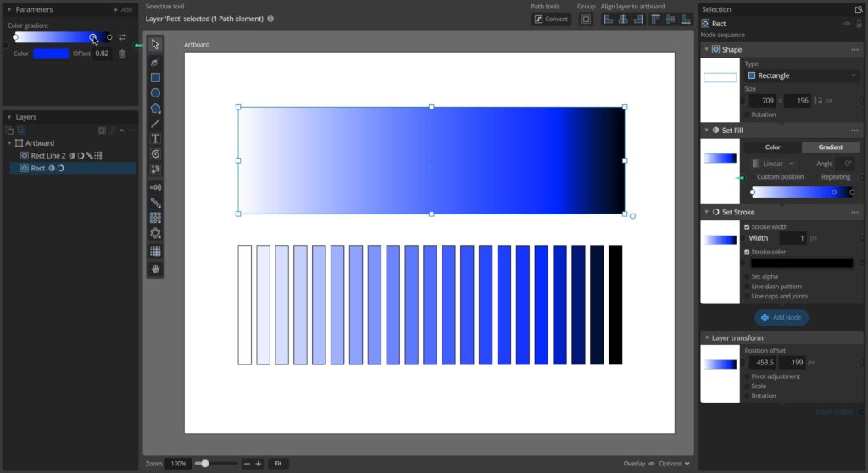868x473 pixels.
Task: Click the Add Node button
Action: click(781, 317)
